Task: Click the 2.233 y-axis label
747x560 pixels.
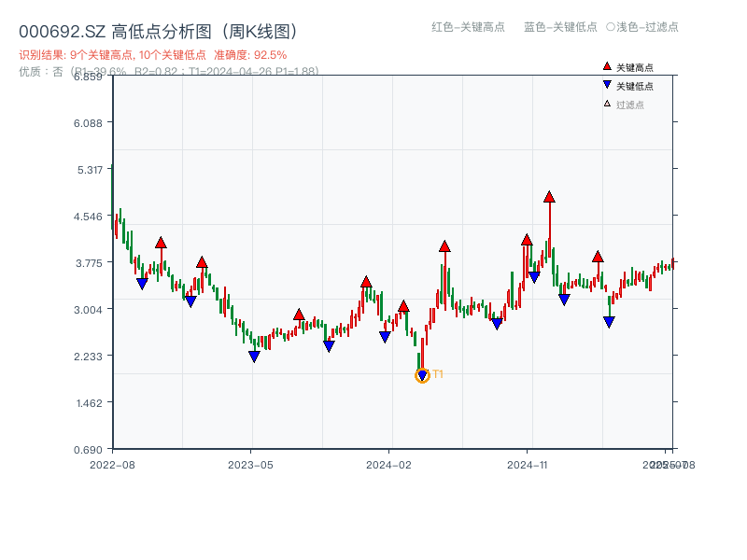Action: [x=88, y=357]
